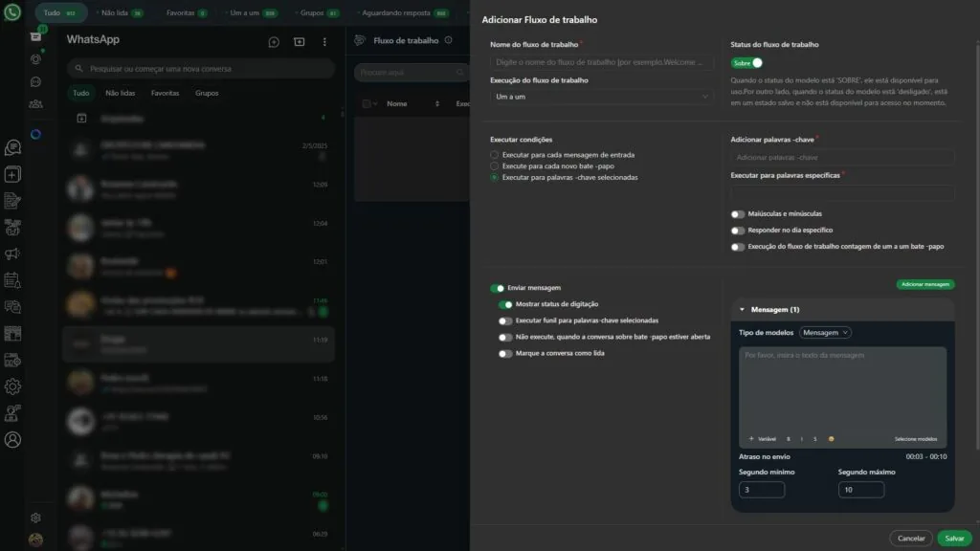980x551 pixels.
Task: Open the board-with-gear sidebar icon
Action: coord(12,360)
